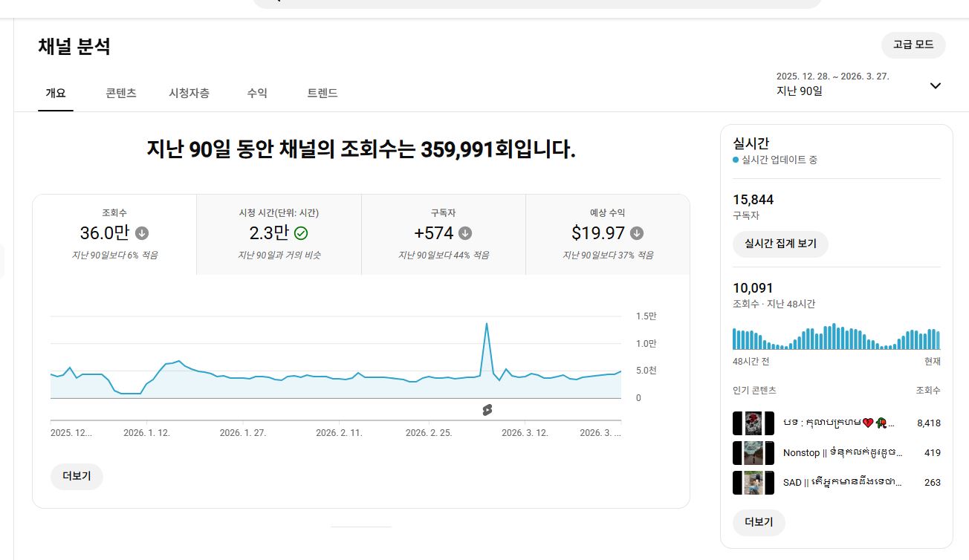Open the 수익 tab
This screenshot has width=969, height=560.
(257, 94)
